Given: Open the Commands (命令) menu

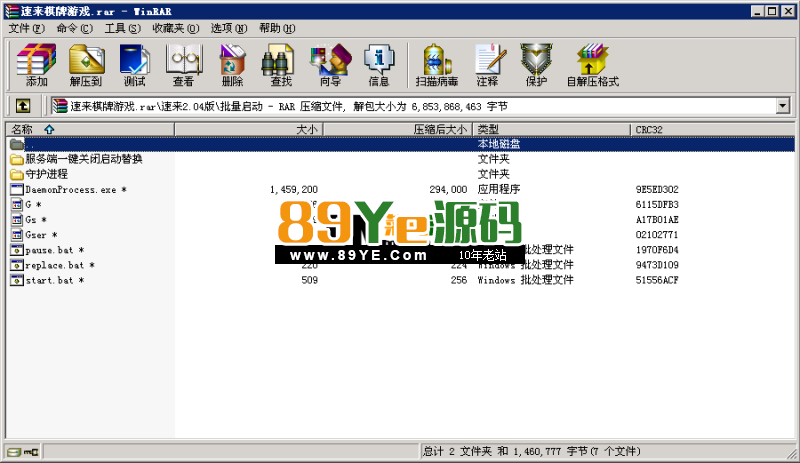Looking at the screenshot, I should (x=74, y=28).
